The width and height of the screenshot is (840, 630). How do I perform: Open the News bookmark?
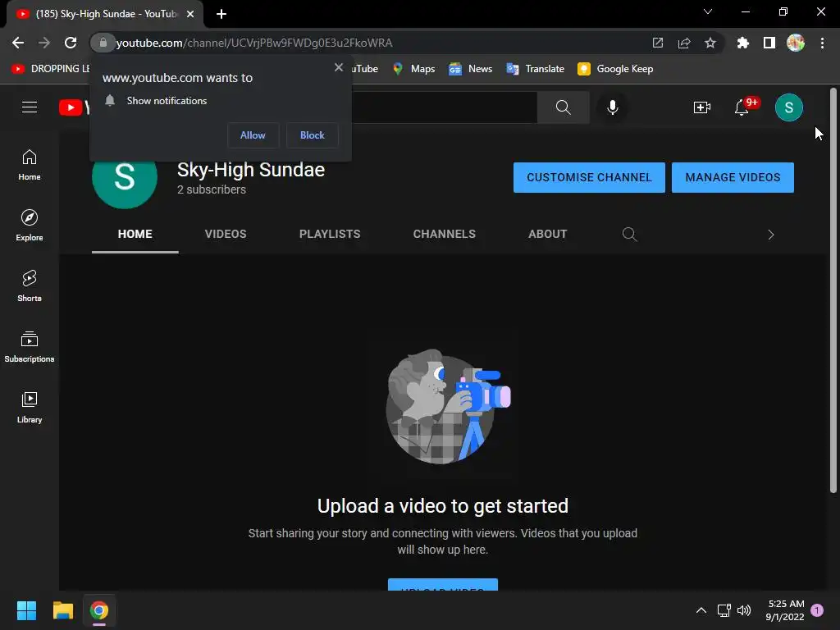470,69
